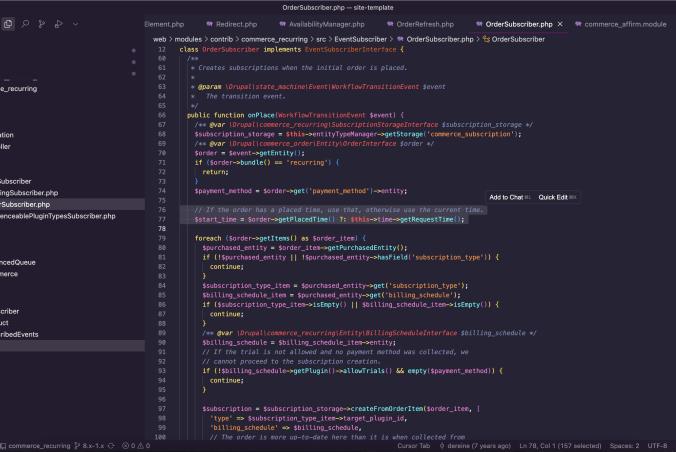Click the PHP file icon on OrderRefresh.php tab
The image size is (676, 452).
[x=390, y=24]
